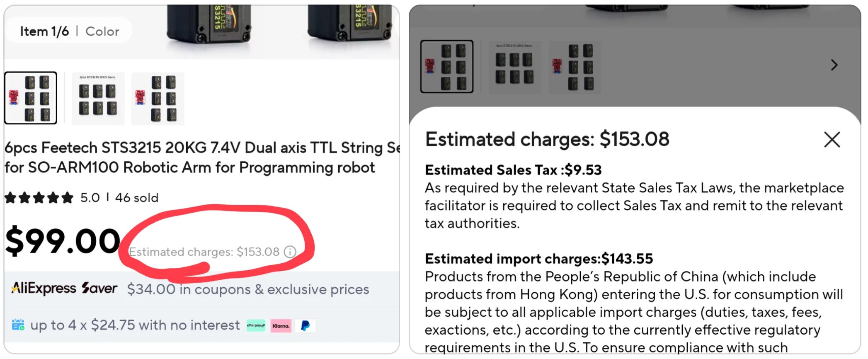Click the AliExpress Saver logo

[64, 288]
